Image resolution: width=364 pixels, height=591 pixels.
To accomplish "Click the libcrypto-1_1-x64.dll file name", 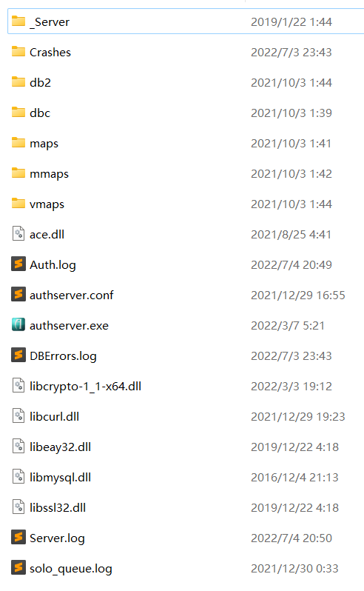I will 85,387.
